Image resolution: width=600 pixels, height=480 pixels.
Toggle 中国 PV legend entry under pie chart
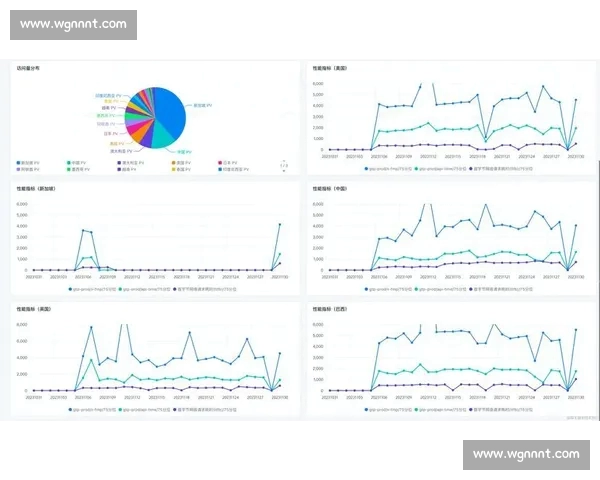pyautogui.click(x=79, y=162)
